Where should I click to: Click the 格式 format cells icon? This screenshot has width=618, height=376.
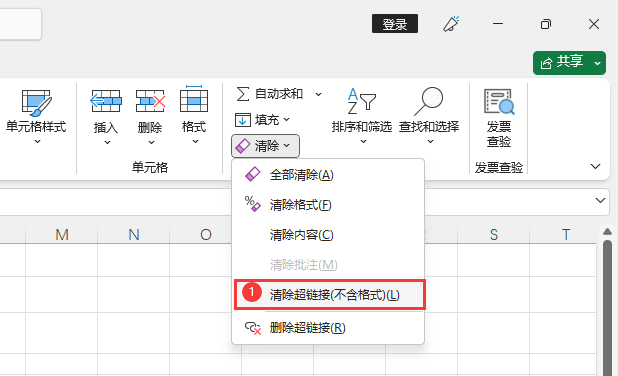(194, 99)
